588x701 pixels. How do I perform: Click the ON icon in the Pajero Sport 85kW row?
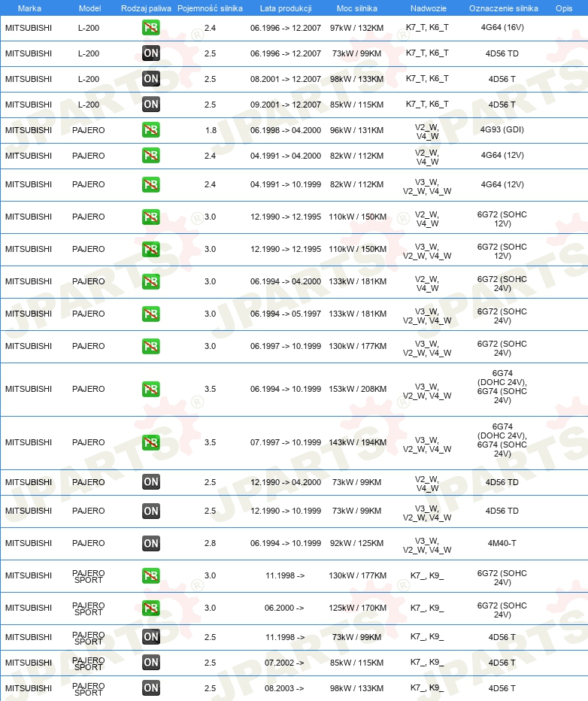pyautogui.click(x=151, y=663)
